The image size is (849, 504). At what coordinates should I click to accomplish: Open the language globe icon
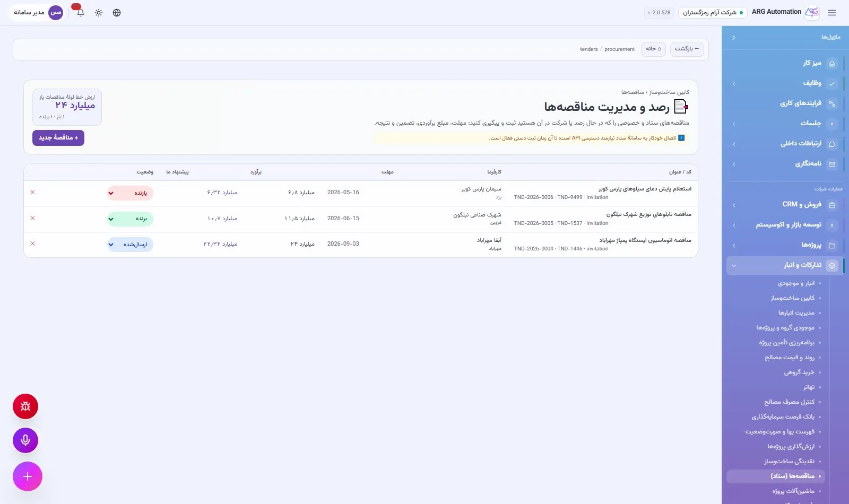pos(117,13)
